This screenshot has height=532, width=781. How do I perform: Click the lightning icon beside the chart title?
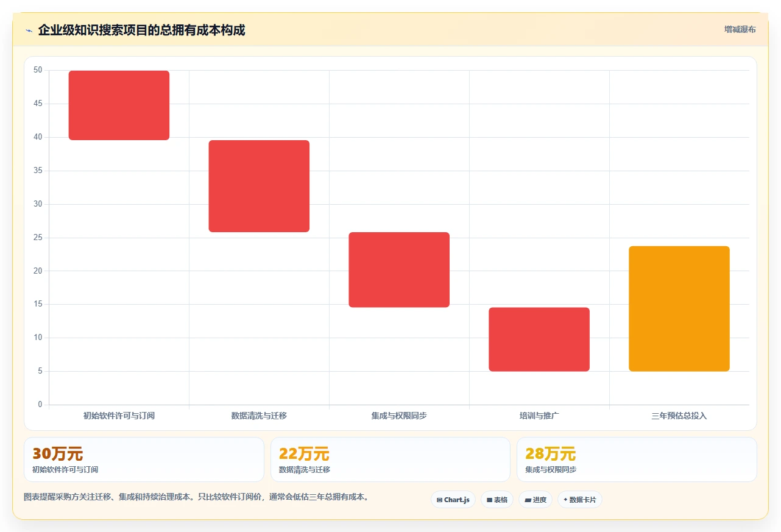(x=29, y=30)
